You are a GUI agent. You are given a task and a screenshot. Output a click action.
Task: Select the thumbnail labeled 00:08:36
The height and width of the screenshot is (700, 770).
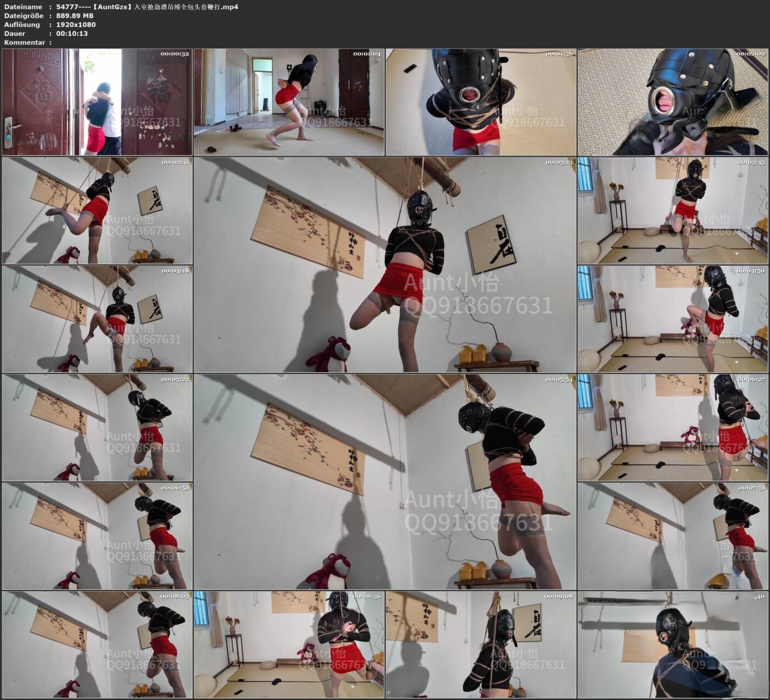pyautogui.click(x=289, y=645)
